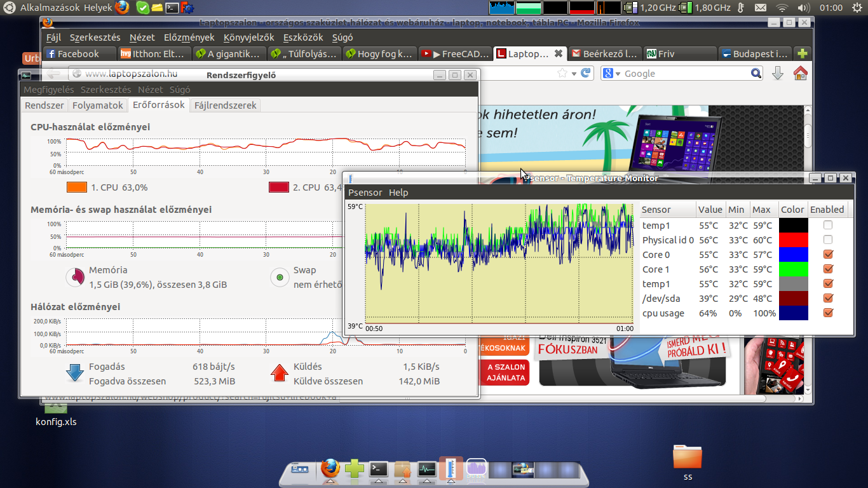
Task: Open the terminal from the bottom dock
Action: (x=379, y=470)
